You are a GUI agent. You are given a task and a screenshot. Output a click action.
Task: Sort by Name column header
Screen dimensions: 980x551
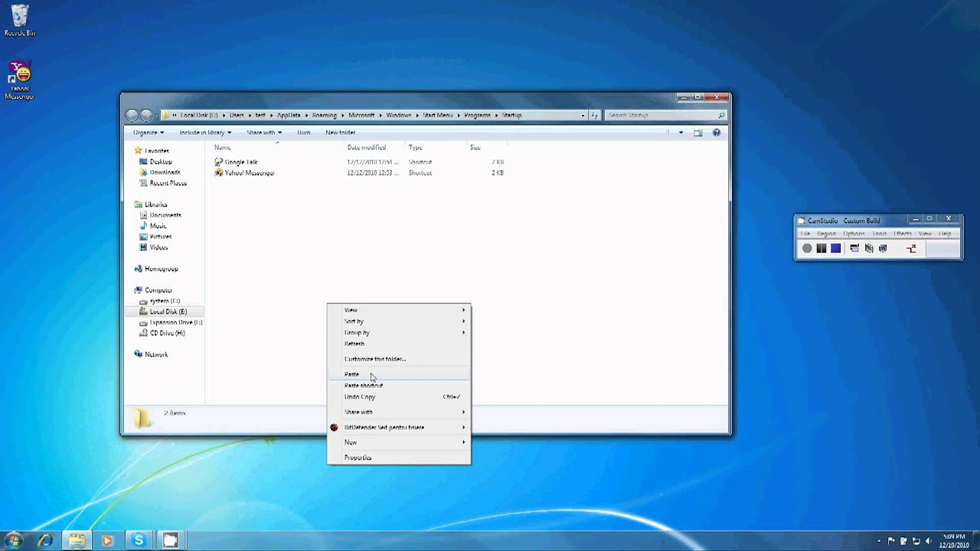click(223, 147)
